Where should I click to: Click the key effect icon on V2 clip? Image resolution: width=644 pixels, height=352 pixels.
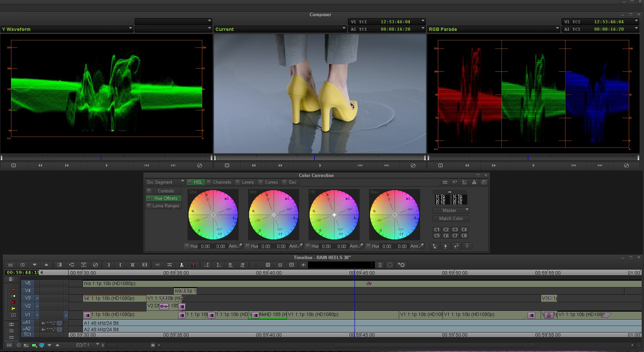164,306
